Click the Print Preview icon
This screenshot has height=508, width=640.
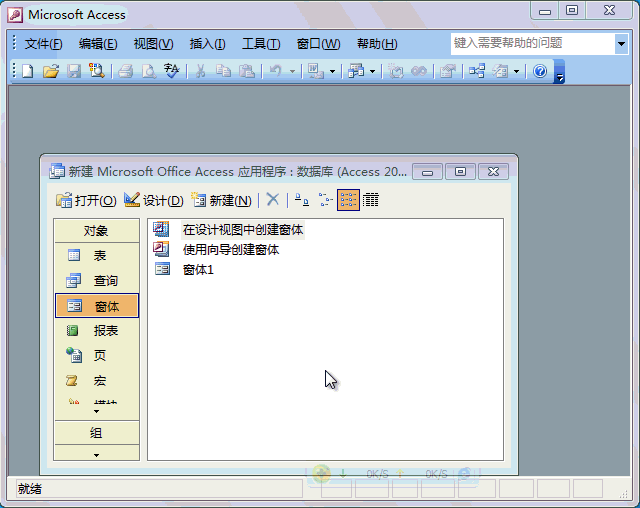[x=149, y=71]
